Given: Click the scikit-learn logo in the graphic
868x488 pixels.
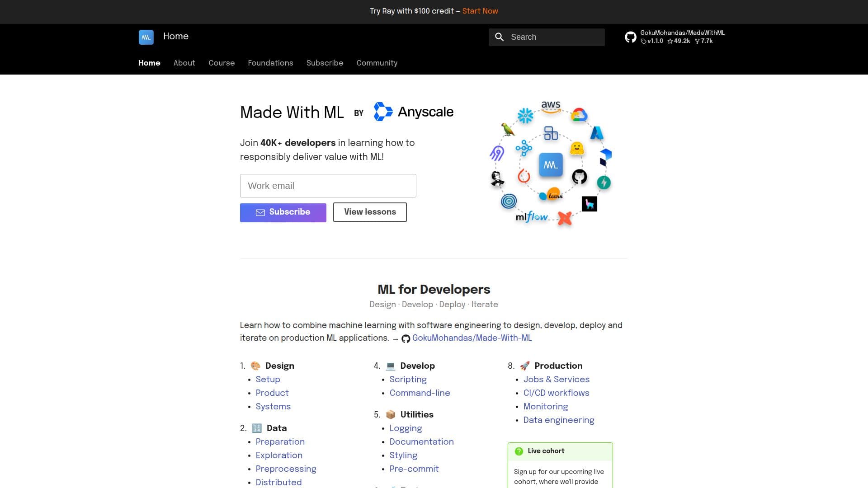Looking at the screenshot, I should pos(551,195).
